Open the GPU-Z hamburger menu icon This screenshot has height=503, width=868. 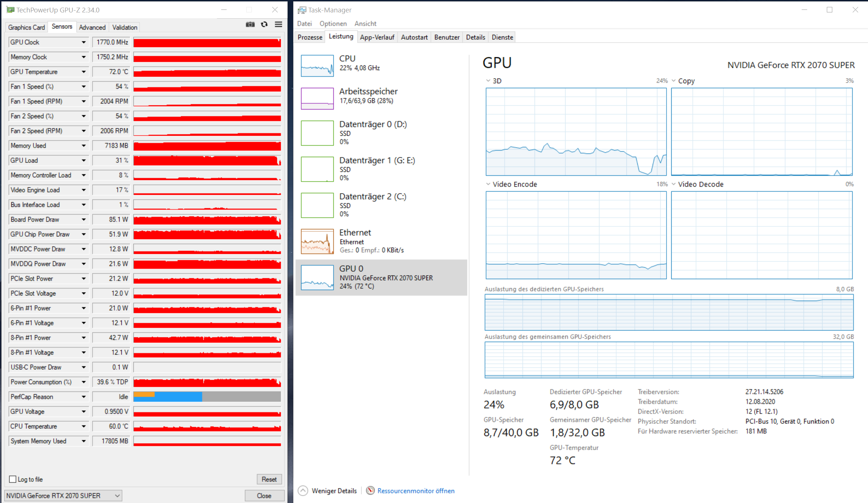(x=278, y=24)
